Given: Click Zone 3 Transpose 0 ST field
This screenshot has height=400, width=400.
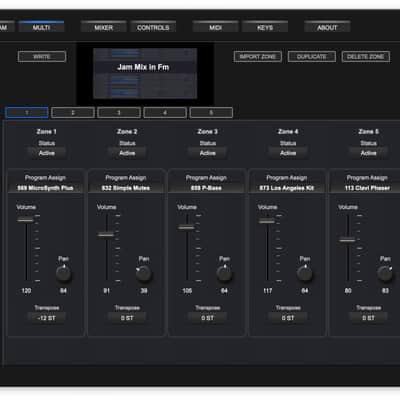Looking at the screenshot, I should click(207, 318).
